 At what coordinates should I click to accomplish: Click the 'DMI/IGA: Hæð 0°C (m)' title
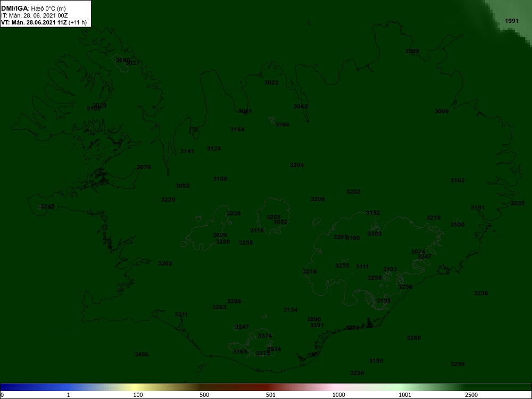pos(33,9)
